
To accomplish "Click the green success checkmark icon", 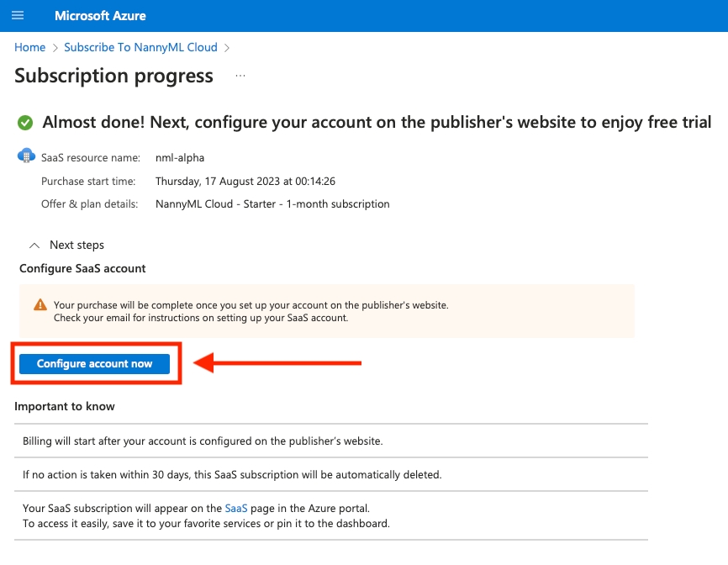I will point(25,123).
